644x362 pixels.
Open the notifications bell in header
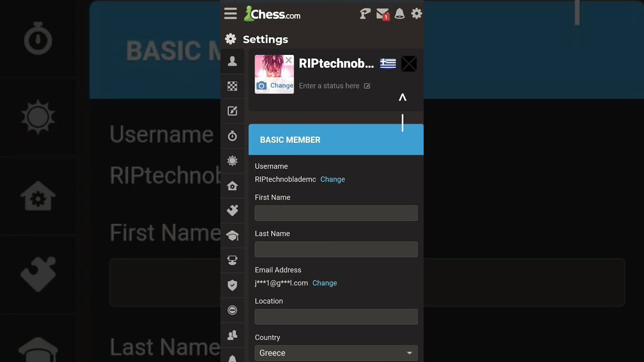click(x=399, y=14)
